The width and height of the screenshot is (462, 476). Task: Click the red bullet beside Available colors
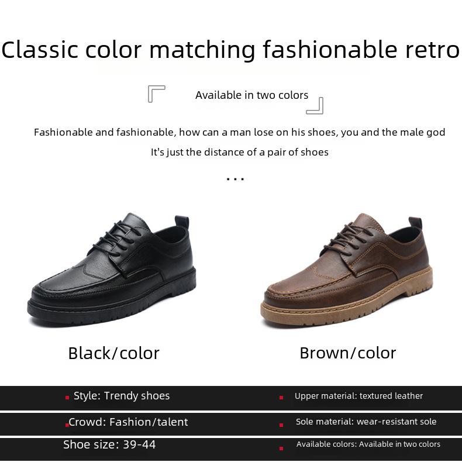281,449
